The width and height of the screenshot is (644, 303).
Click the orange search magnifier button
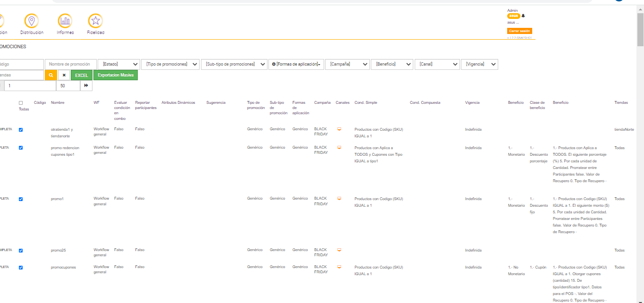point(50,75)
